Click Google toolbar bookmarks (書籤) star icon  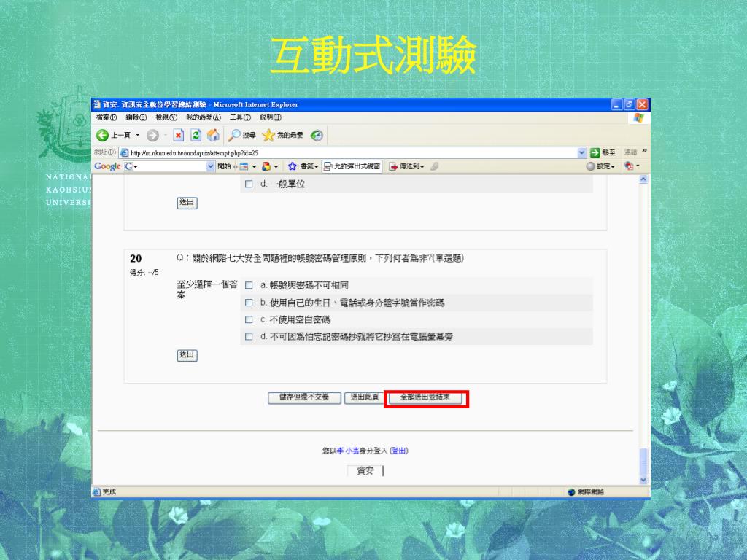292,166
